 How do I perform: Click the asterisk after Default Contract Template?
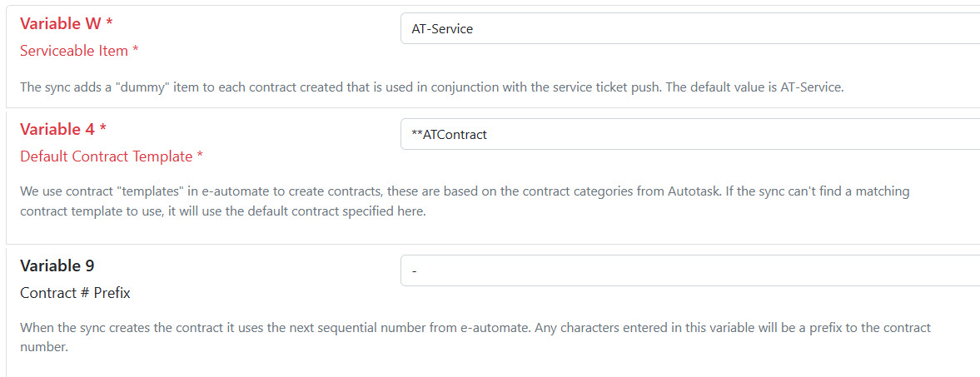coord(200,156)
